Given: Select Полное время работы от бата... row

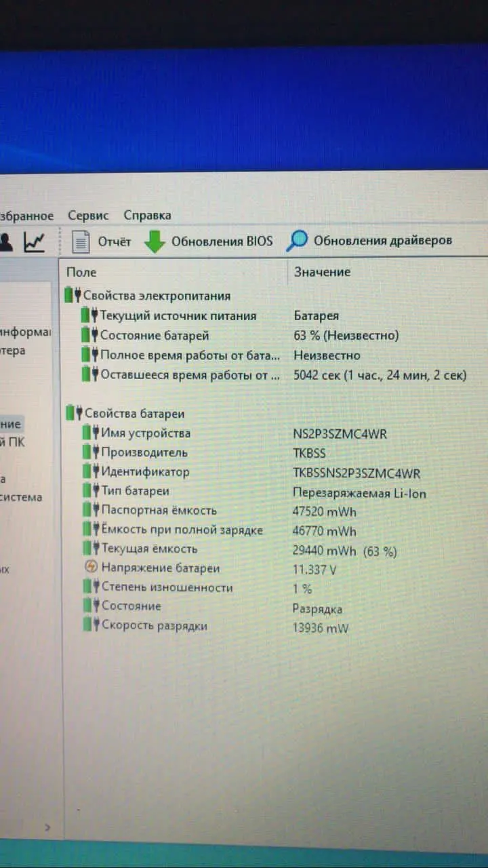Looking at the screenshot, I should [x=273, y=355].
